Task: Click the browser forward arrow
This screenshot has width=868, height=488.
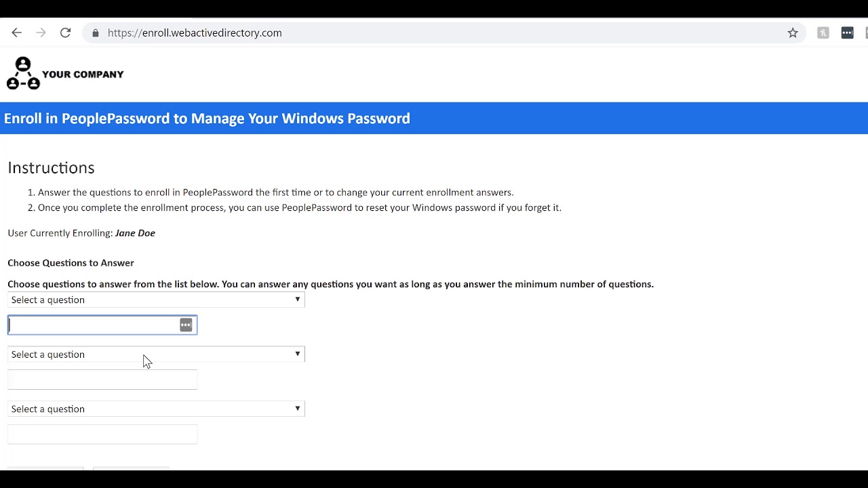Action: click(41, 33)
